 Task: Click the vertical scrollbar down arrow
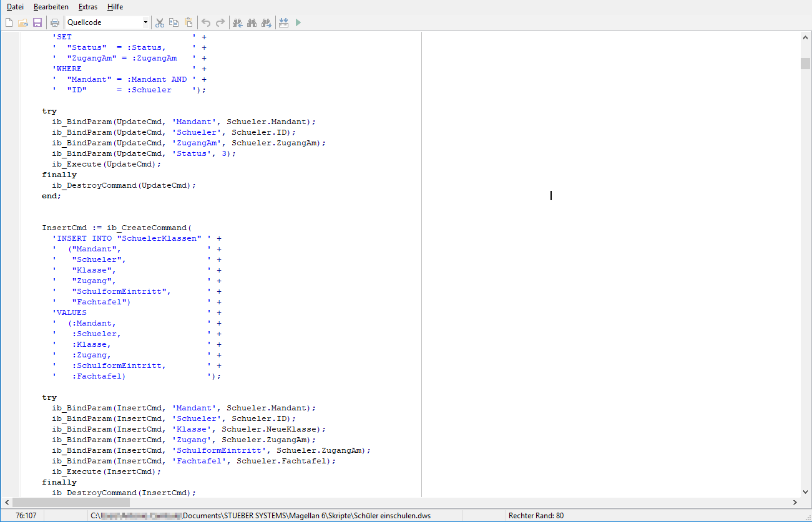coord(806,491)
